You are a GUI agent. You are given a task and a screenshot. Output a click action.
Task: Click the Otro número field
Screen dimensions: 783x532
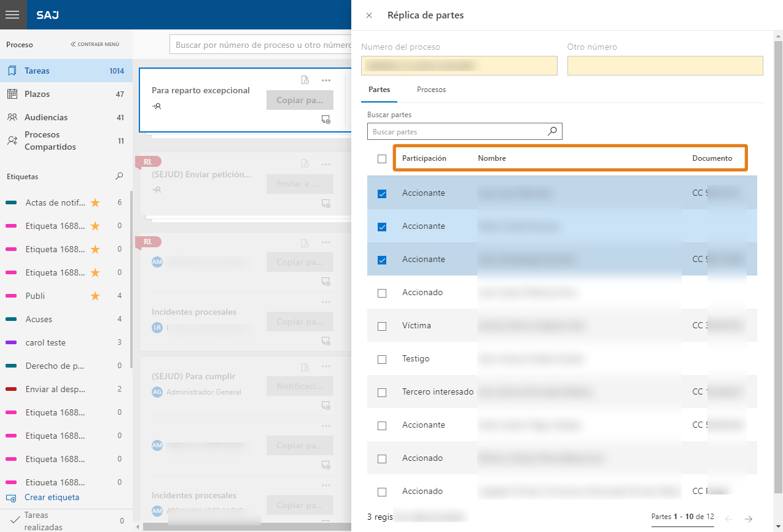pos(665,66)
